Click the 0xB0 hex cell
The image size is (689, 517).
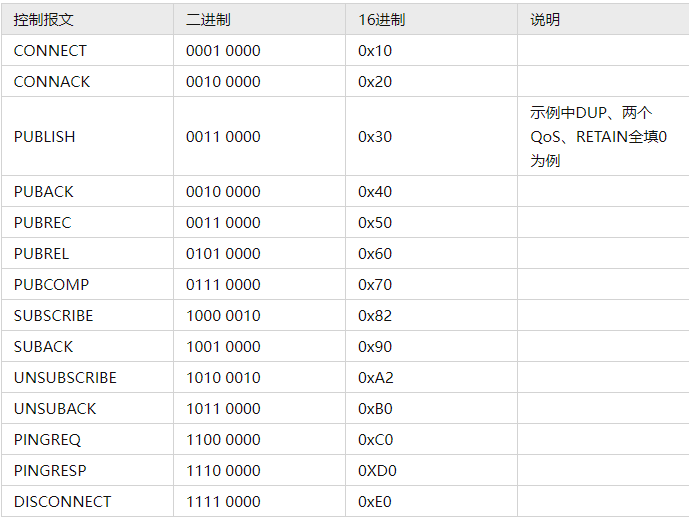point(375,408)
